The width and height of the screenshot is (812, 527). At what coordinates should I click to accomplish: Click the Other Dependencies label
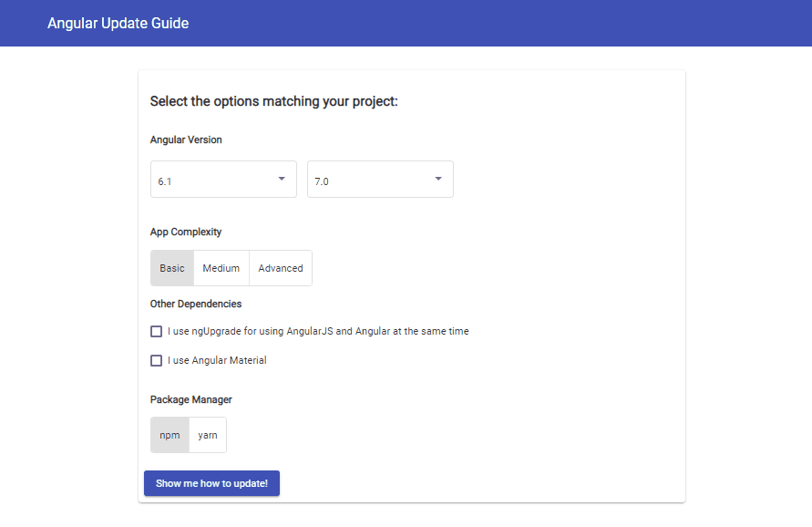(x=196, y=304)
